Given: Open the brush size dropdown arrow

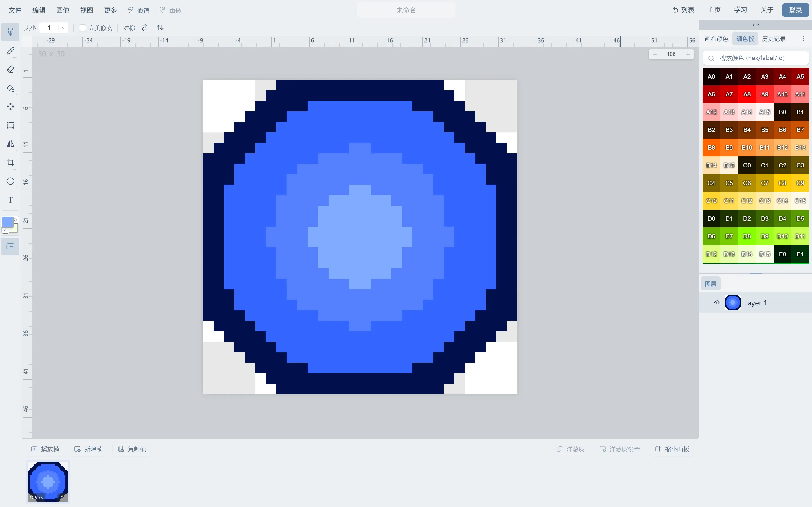Looking at the screenshot, I should 63,28.
